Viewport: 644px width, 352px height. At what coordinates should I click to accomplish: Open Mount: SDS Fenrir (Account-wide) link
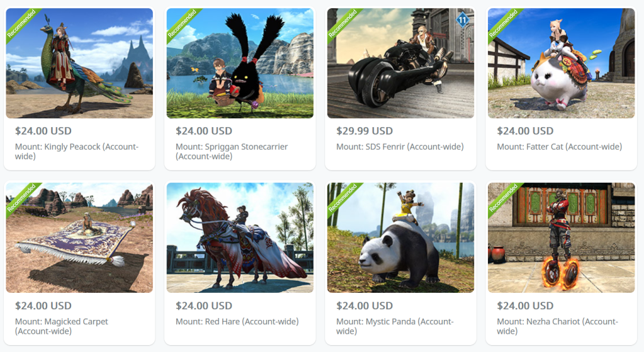(x=400, y=147)
